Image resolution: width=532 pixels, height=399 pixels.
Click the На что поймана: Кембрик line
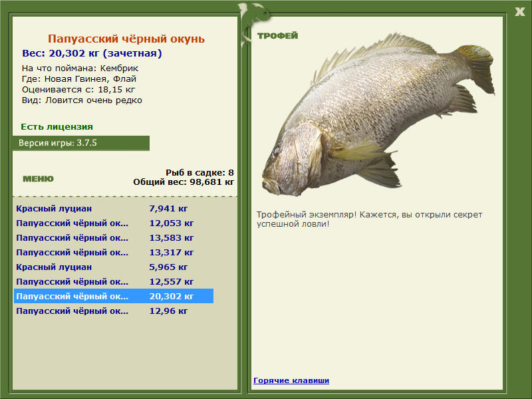(x=80, y=68)
